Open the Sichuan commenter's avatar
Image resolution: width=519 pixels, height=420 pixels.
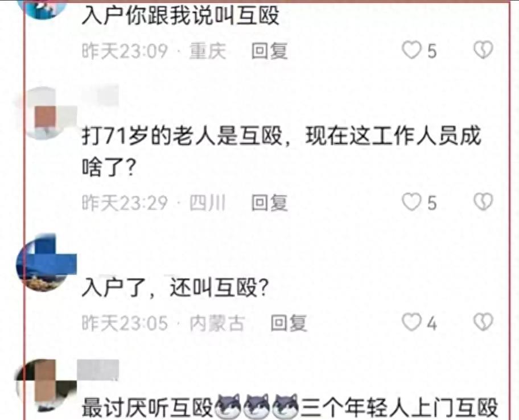46,113
